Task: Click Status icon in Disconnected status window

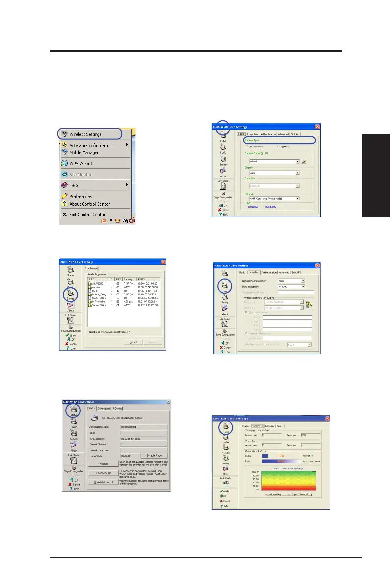Action: pos(74,410)
